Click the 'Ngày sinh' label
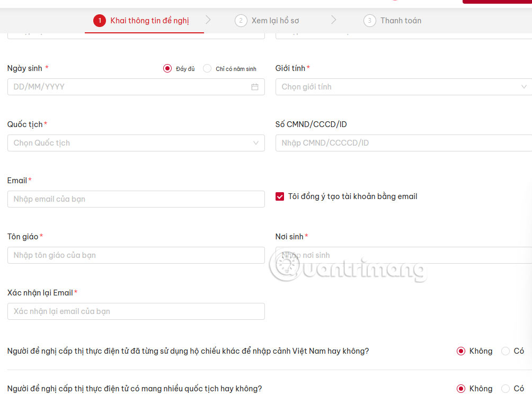532x395 pixels. tap(25, 68)
